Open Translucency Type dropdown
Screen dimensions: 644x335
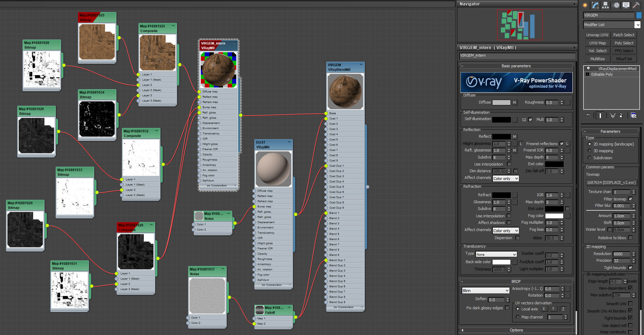coord(496,254)
